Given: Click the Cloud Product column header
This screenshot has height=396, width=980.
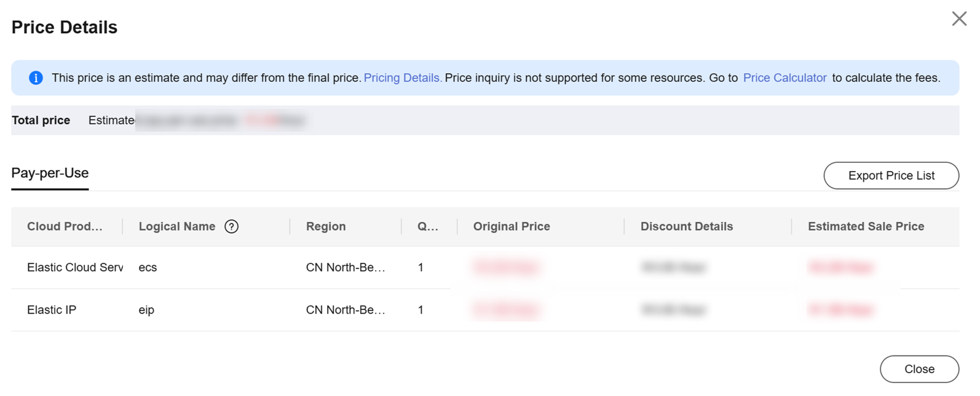Looking at the screenshot, I should (x=65, y=227).
